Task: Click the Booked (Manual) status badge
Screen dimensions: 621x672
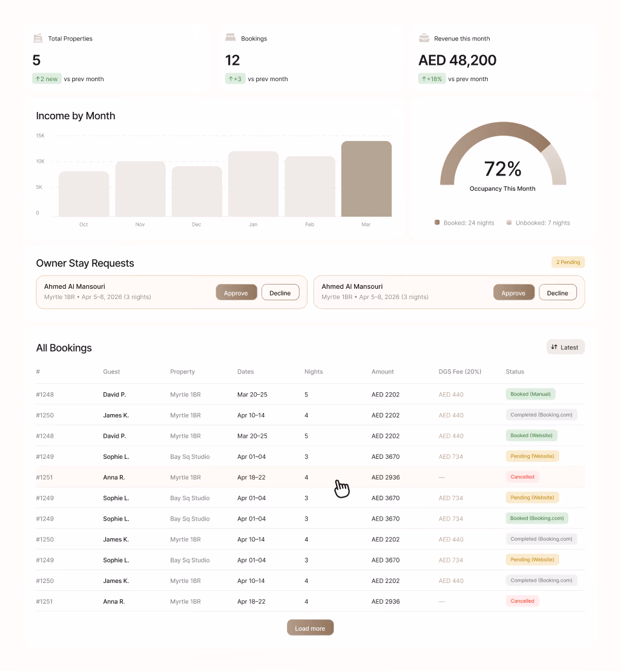Action: tap(531, 394)
